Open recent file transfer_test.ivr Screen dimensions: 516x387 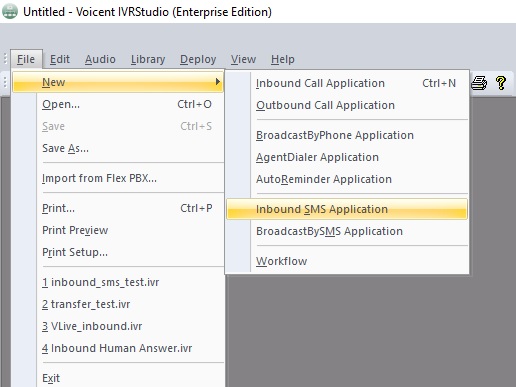click(x=118, y=304)
